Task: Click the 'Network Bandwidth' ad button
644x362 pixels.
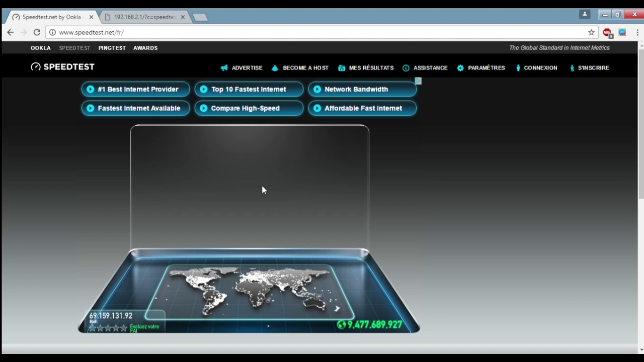Action: pos(362,89)
